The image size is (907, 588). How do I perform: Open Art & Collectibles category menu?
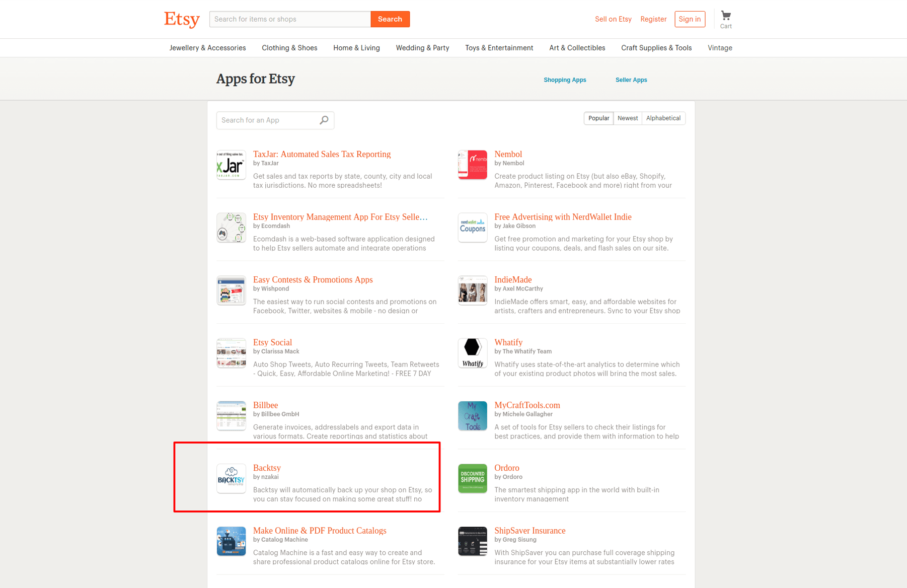(577, 48)
